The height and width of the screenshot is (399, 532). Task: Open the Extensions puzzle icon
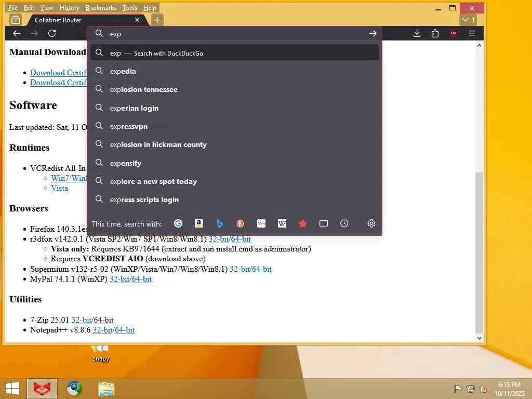435,33
